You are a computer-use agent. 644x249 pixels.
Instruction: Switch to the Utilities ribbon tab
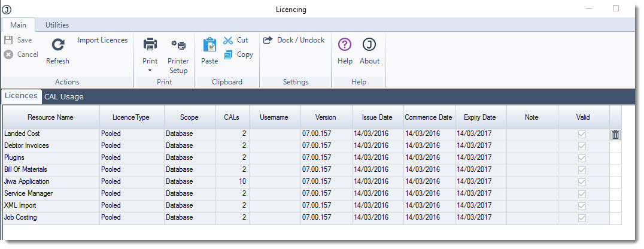[x=57, y=25]
